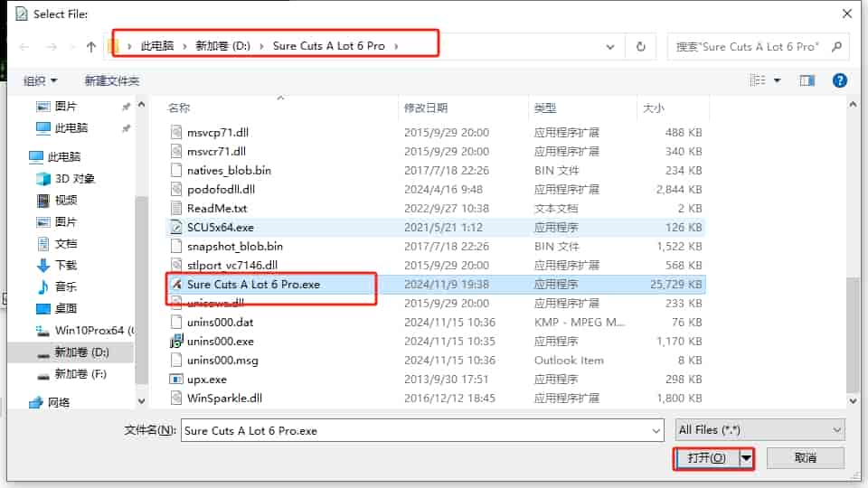Sort files by 名称 column
Screen dimensions: 868x488
point(178,108)
